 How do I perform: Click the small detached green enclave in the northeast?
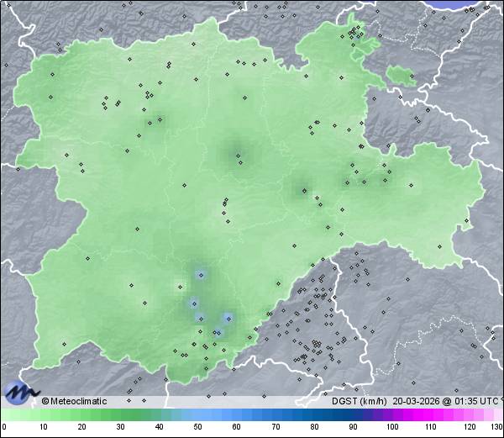pyautogui.click(x=402, y=77)
